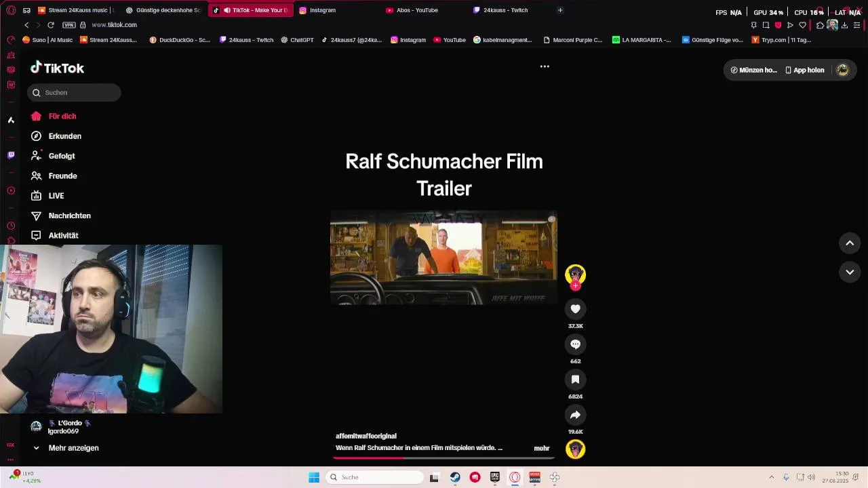Go to previous video with up arrow

(x=850, y=243)
